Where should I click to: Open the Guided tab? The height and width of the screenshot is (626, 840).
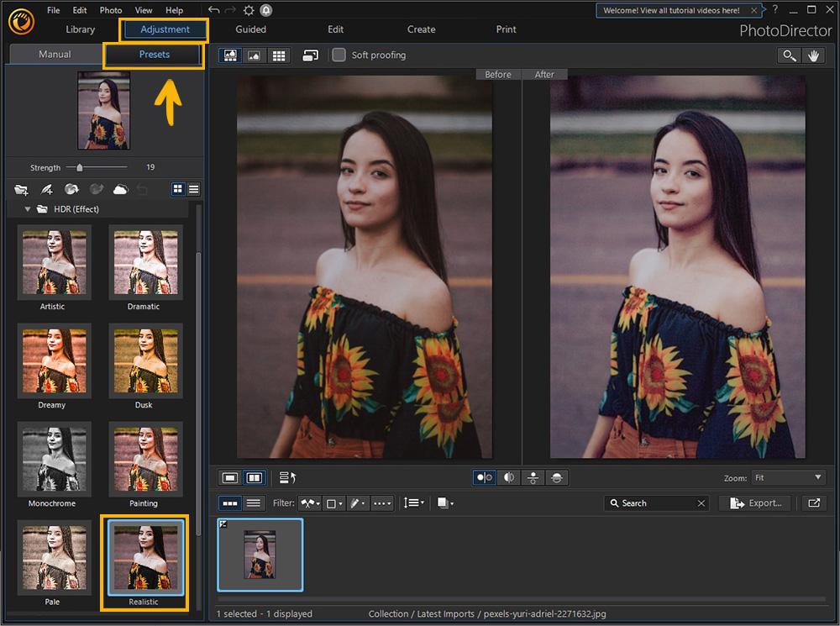point(250,29)
